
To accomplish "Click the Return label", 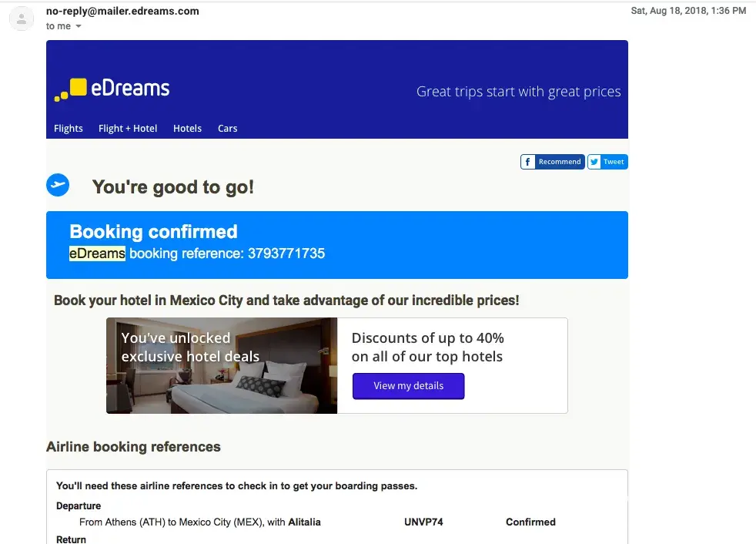I will (71, 539).
